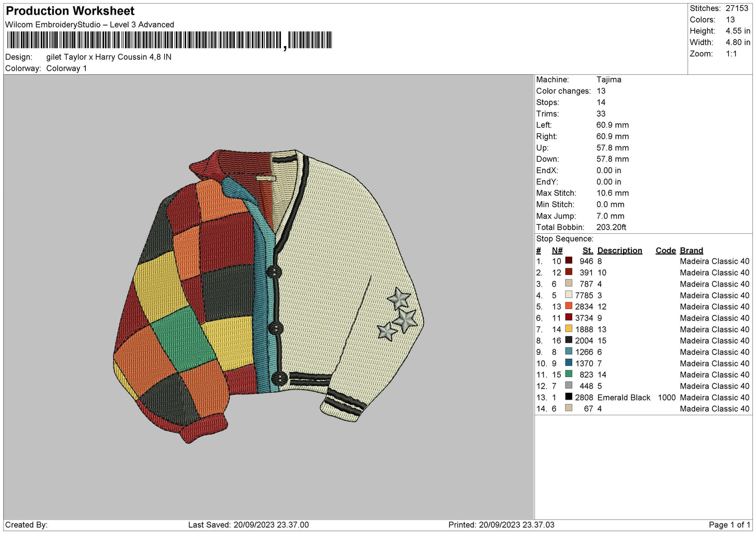Image resolution: width=756 pixels, height=534 pixels.
Task: Click the 'Stop Sequence:' heading
Action: click(565, 239)
